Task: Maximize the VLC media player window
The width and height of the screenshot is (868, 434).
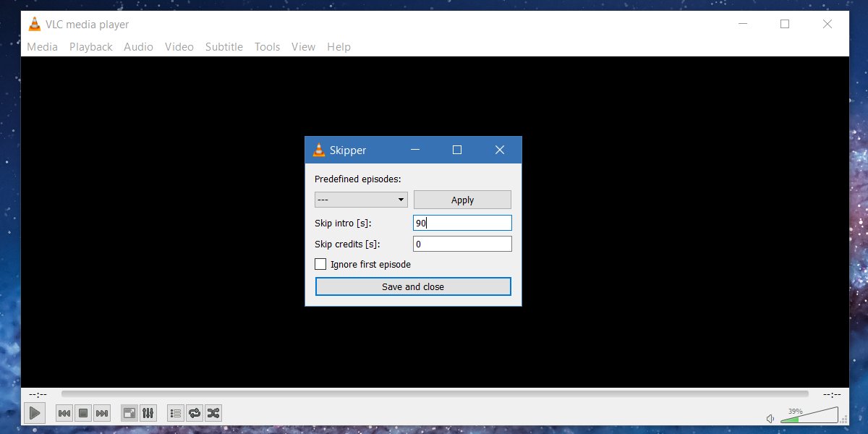Action: click(785, 24)
